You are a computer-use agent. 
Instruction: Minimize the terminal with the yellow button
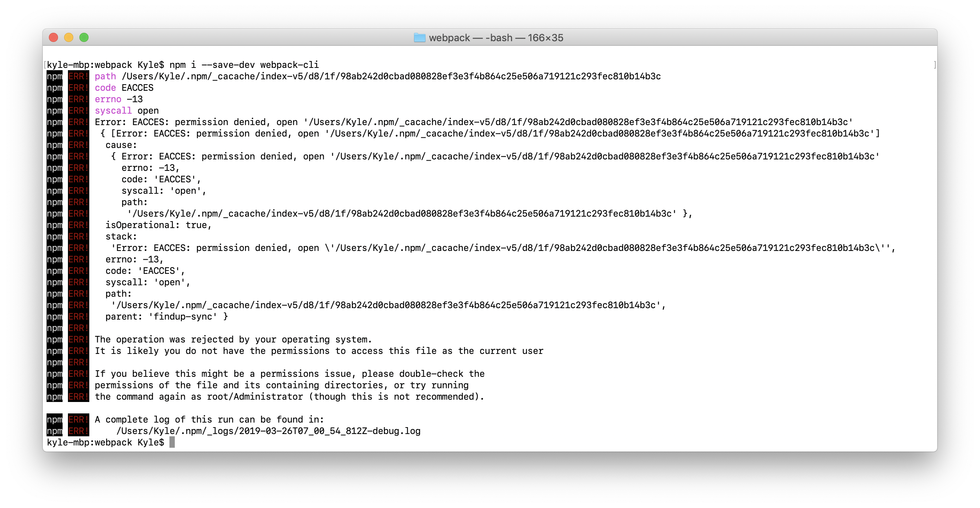tap(69, 37)
